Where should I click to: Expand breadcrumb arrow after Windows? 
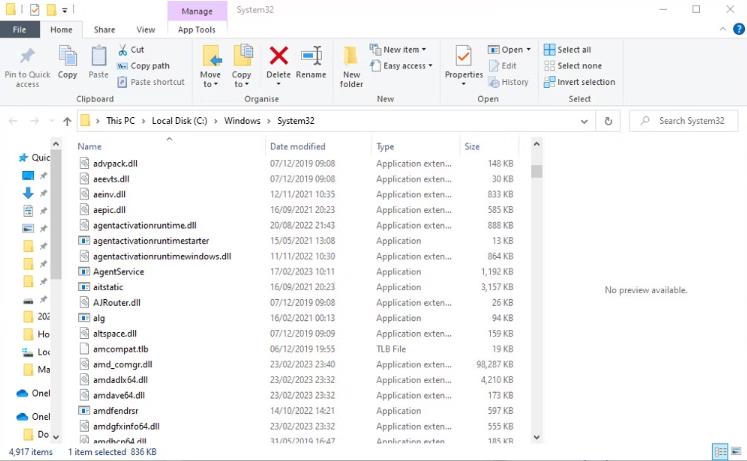269,121
